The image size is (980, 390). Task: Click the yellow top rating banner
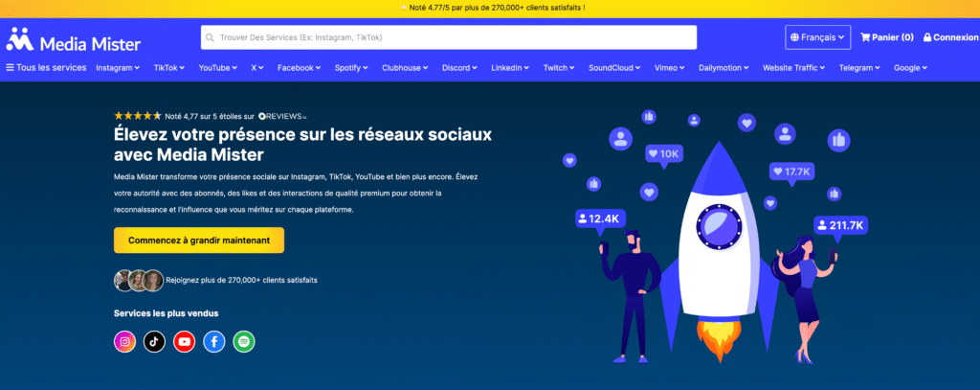pos(490,8)
